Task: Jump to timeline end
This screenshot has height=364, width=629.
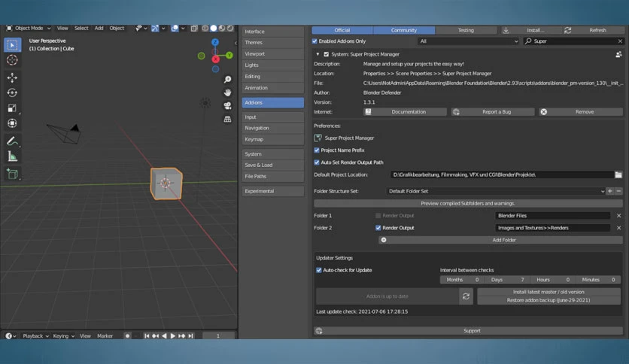Action: tap(191, 336)
